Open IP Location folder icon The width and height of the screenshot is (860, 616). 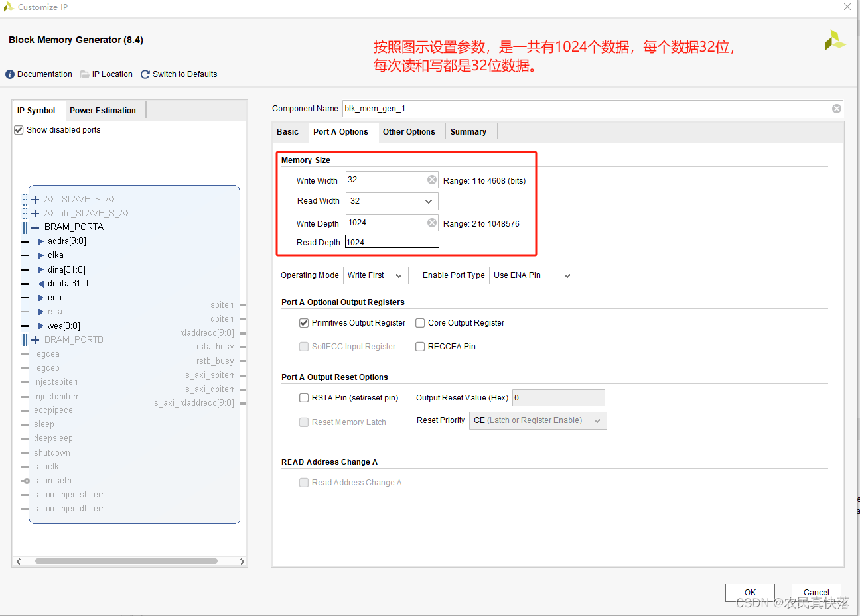tap(85, 74)
